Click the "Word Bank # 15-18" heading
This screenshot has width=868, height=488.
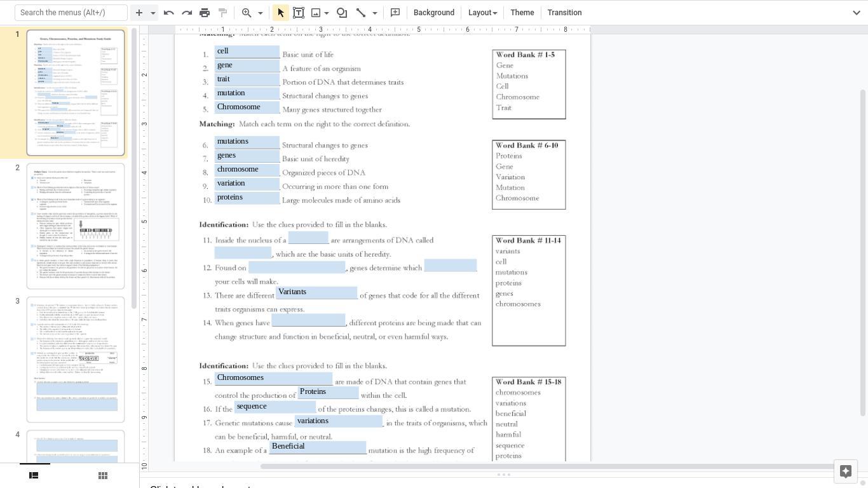click(x=529, y=382)
